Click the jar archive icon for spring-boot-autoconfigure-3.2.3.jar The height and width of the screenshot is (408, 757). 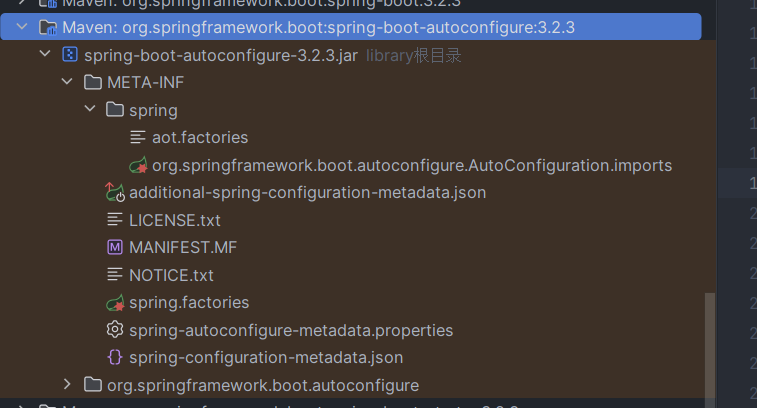coord(70,55)
